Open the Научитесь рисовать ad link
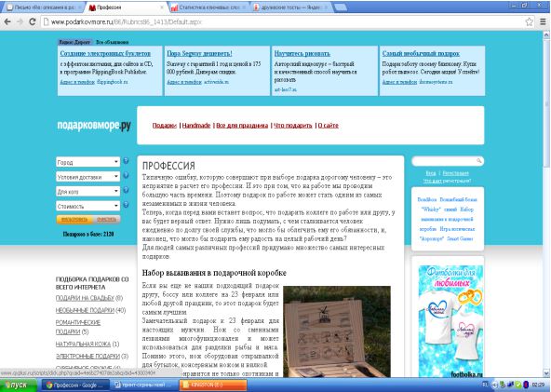The height and width of the screenshot is (392, 551). pos(302,53)
